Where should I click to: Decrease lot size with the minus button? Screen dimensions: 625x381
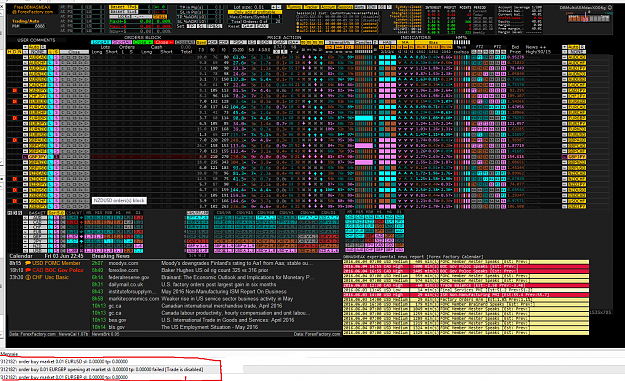[279, 7]
